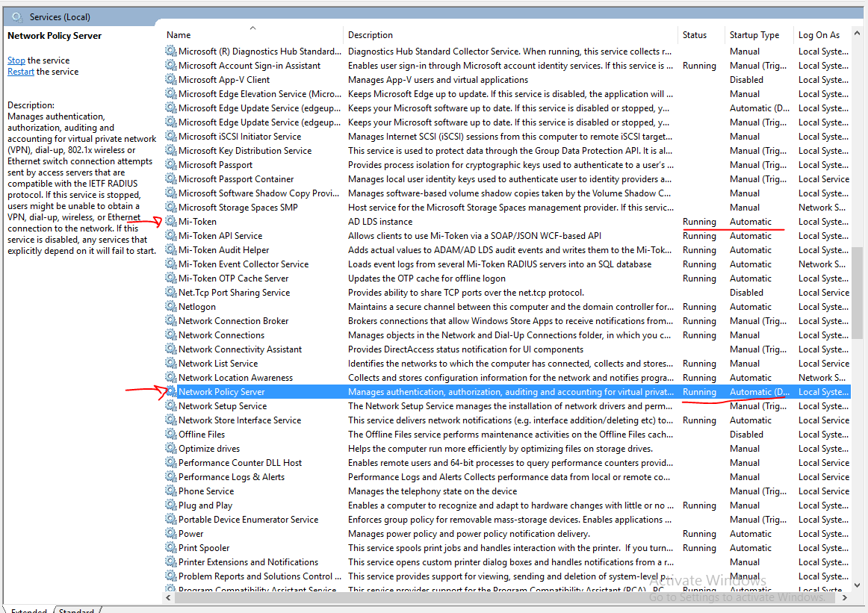Image resolution: width=868 pixels, height=613 pixels.
Task: Click the gear icon beside Print Spooler
Action: pos(170,548)
